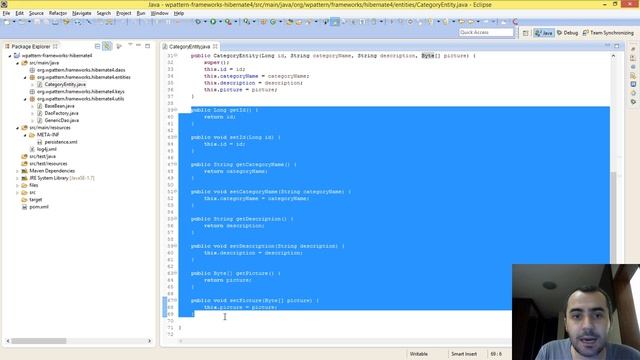This screenshot has width=640, height=360.
Task: Switch to the Java perspective
Action: pyautogui.click(x=544, y=33)
